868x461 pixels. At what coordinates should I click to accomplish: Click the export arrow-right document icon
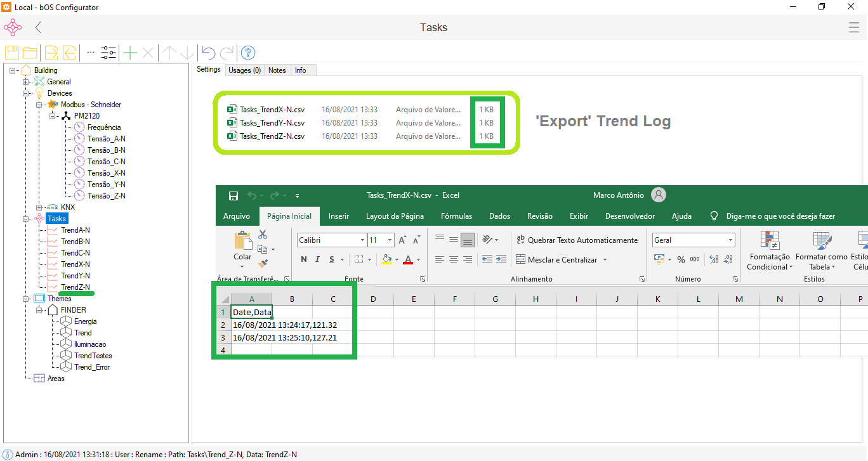51,53
